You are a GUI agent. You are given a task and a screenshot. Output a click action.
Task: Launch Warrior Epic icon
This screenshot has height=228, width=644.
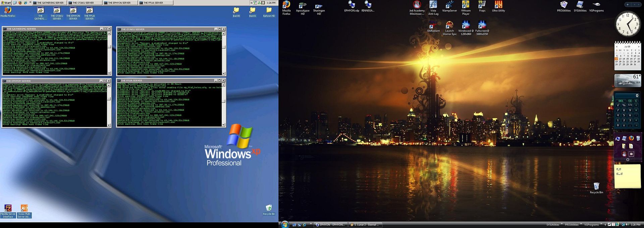[x=449, y=28]
